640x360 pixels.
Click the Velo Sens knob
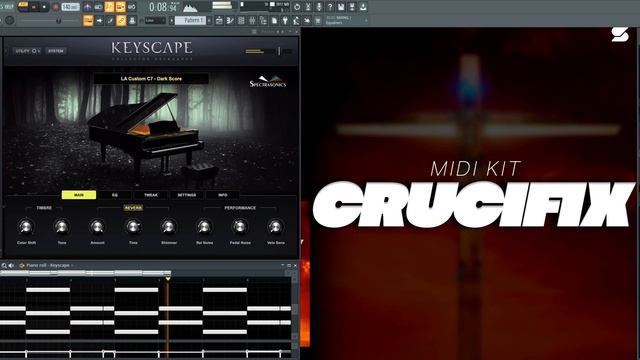(x=276, y=227)
